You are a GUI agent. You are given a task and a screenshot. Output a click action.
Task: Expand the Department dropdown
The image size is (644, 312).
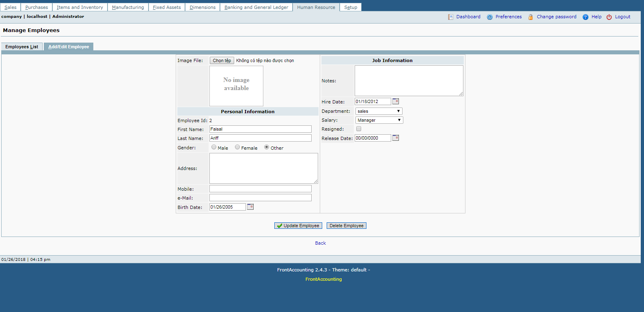point(379,111)
